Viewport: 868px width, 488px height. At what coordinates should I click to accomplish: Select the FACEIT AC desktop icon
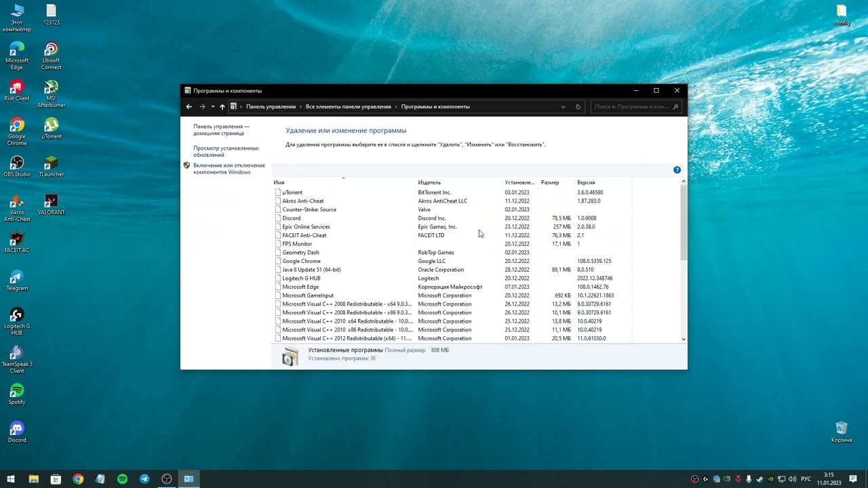(x=17, y=243)
